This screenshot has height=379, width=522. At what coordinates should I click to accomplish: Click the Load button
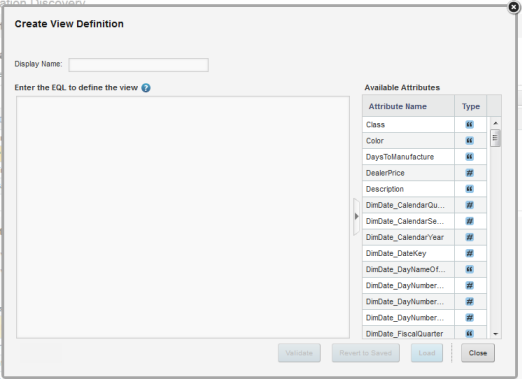click(427, 353)
